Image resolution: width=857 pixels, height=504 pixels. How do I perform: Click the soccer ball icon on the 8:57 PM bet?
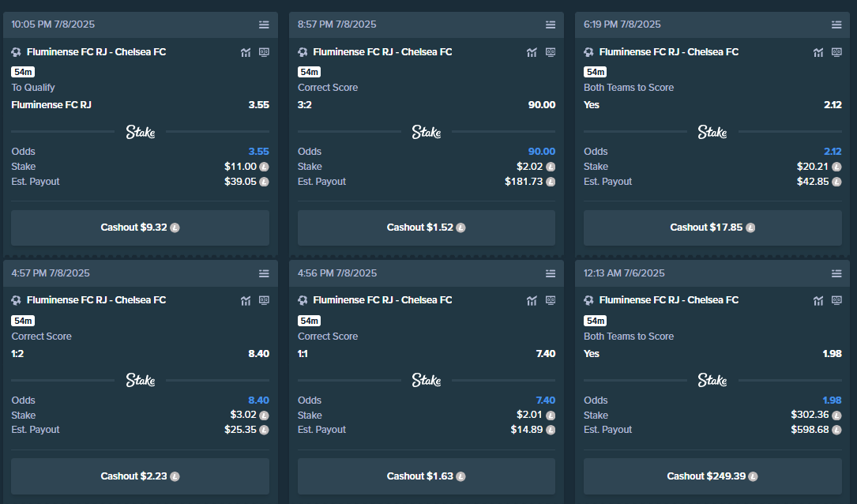click(303, 52)
